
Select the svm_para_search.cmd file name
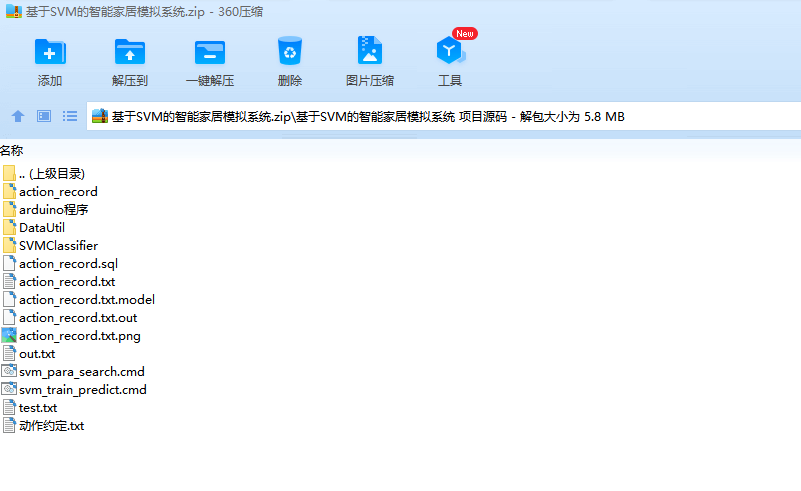[x=82, y=372]
